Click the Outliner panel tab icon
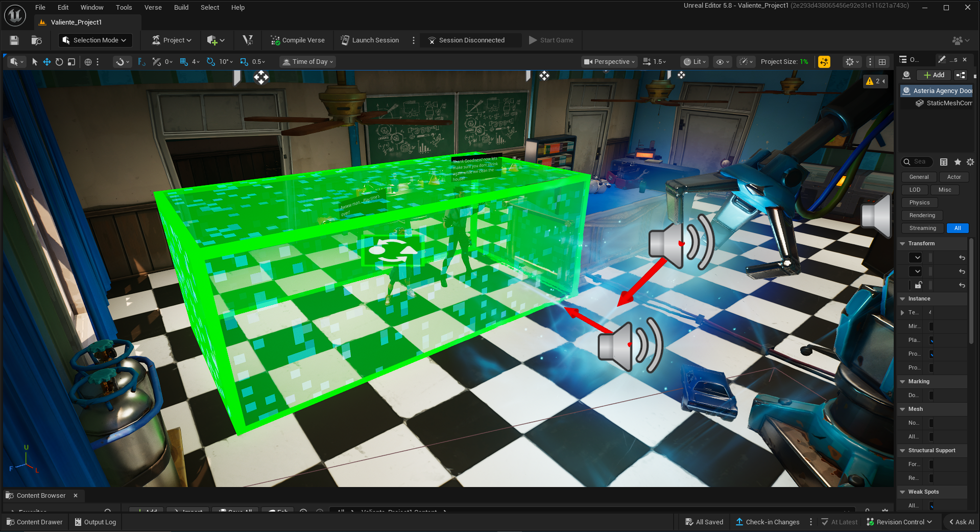The image size is (980, 532). click(903, 60)
